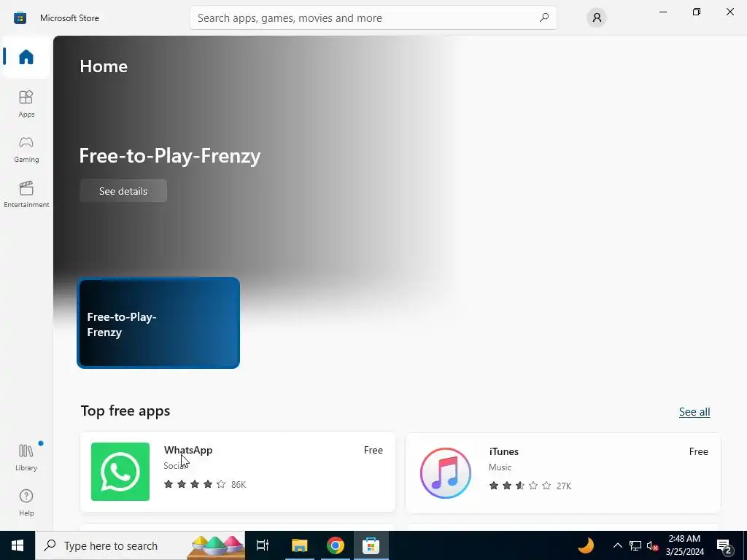Open the Entertainment section in sidebar

(x=26, y=194)
